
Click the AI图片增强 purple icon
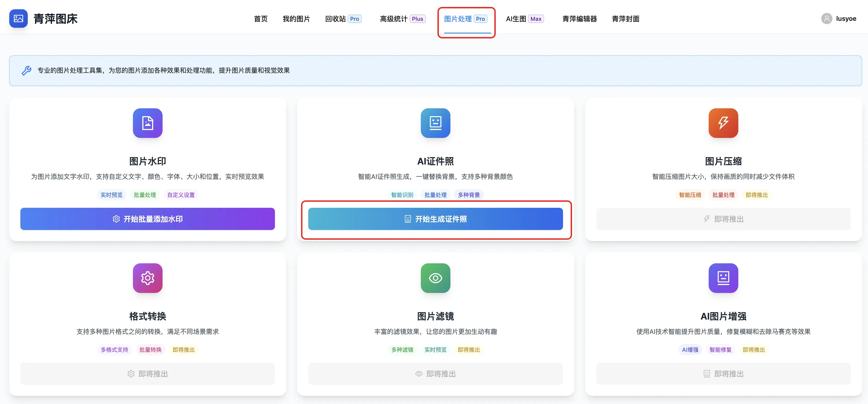pos(723,278)
